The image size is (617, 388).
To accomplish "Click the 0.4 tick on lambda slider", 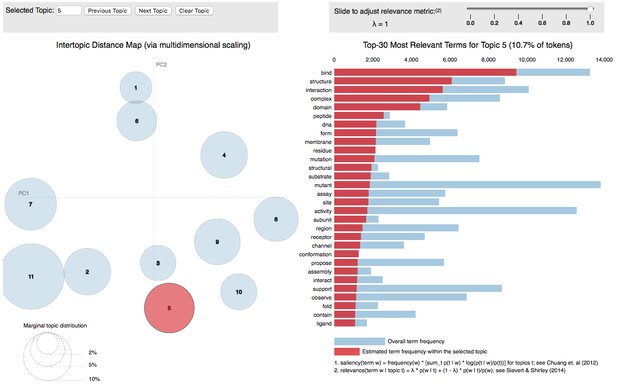I will pyautogui.click(x=518, y=20).
